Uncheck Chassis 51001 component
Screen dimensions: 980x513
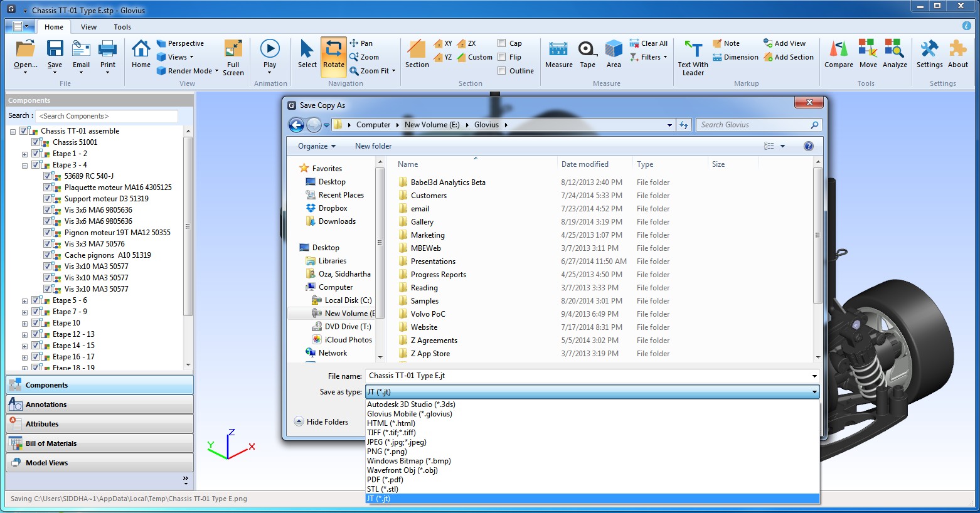point(36,142)
